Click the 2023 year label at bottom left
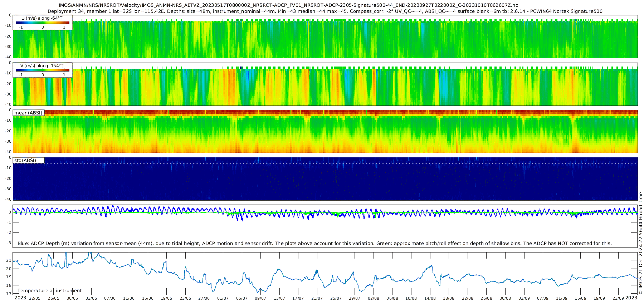 coord(20,298)
